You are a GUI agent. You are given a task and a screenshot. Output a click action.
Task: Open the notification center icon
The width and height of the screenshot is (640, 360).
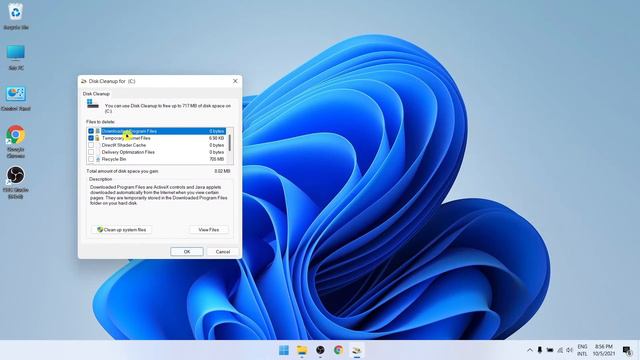[x=627, y=350]
